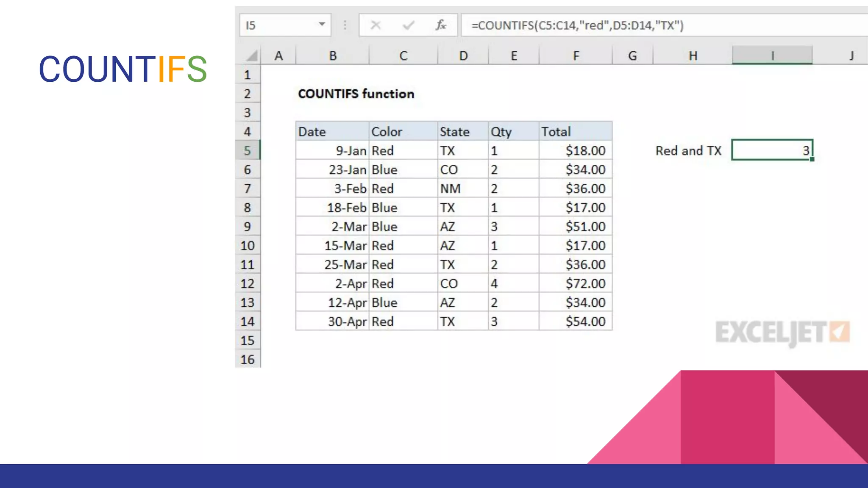Click the Qty header cell
The image size is (868, 488).
pyautogui.click(x=514, y=131)
